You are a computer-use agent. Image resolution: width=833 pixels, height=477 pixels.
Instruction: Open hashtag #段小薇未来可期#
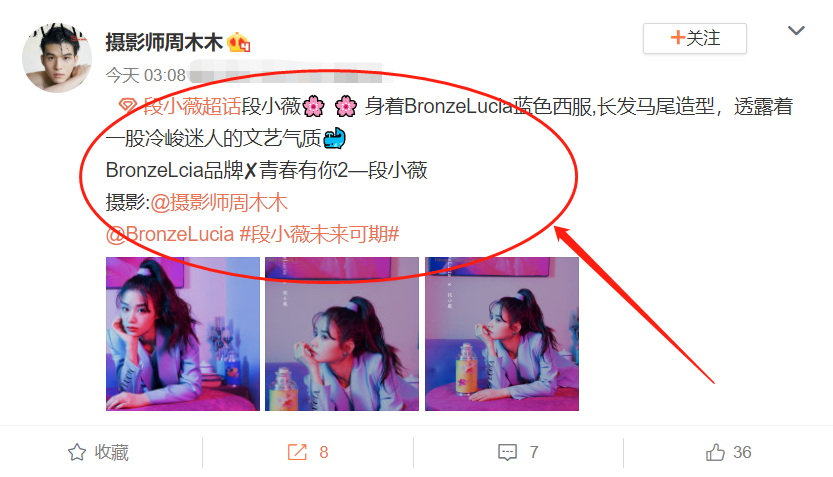point(319,234)
